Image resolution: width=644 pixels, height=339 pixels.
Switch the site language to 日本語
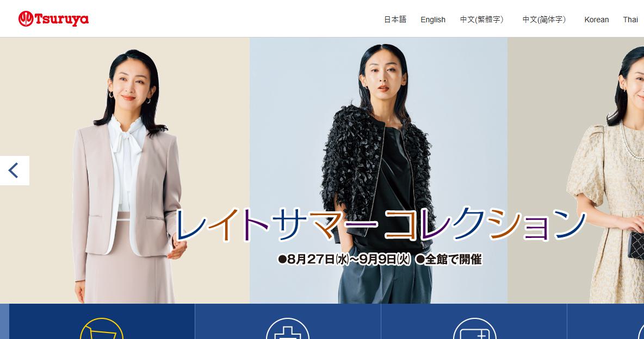pyautogui.click(x=395, y=20)
